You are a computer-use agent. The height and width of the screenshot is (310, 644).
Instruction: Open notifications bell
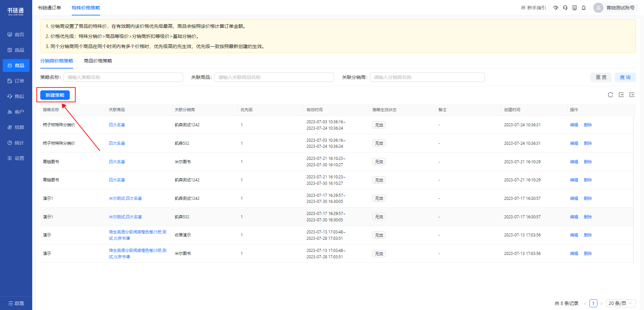tap(584, 8)
